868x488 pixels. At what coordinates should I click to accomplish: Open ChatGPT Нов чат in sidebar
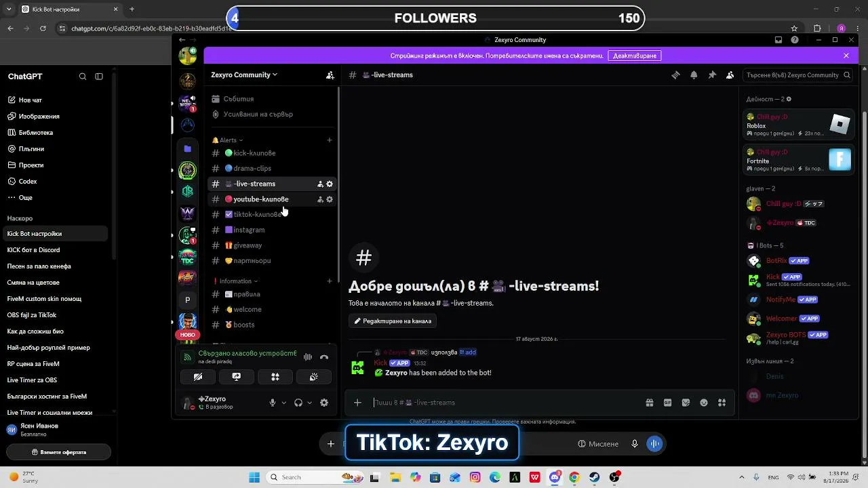[x=54, y=100]
